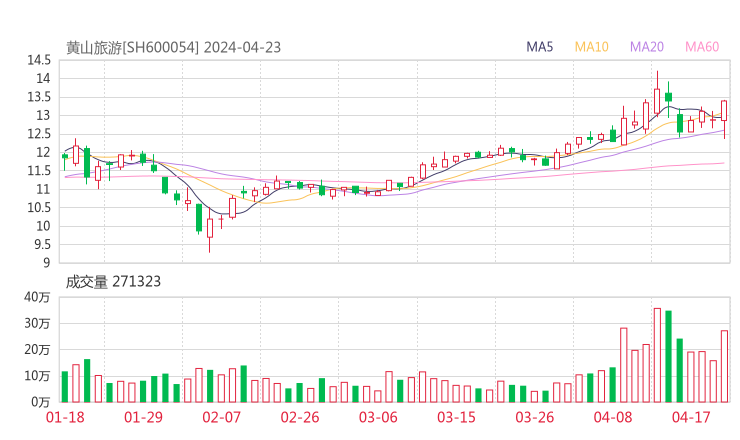This screenshot has width=740, height=440.
Task: Select the first green volume bar on left
Action: point(65,387)
